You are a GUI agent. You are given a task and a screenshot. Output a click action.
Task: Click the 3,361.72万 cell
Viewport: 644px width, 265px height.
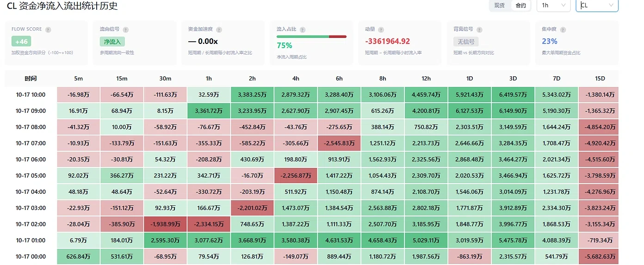point(209,111)
